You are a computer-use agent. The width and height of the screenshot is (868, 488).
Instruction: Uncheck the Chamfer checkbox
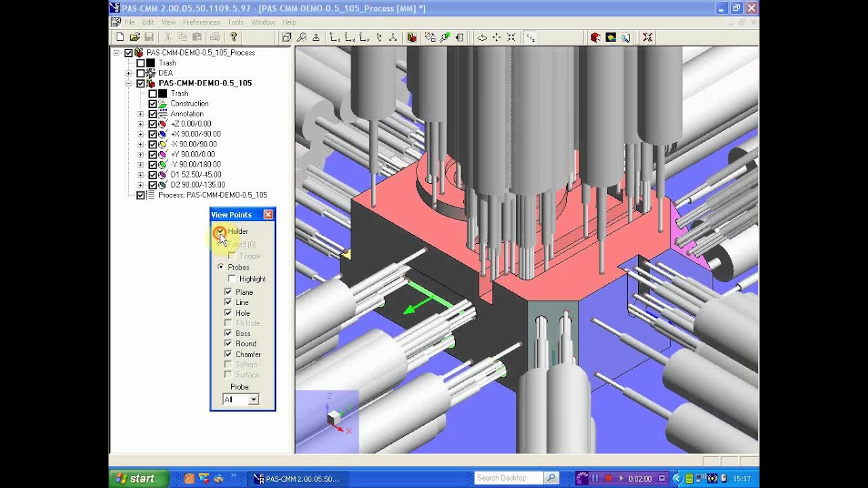pos(228,354)
